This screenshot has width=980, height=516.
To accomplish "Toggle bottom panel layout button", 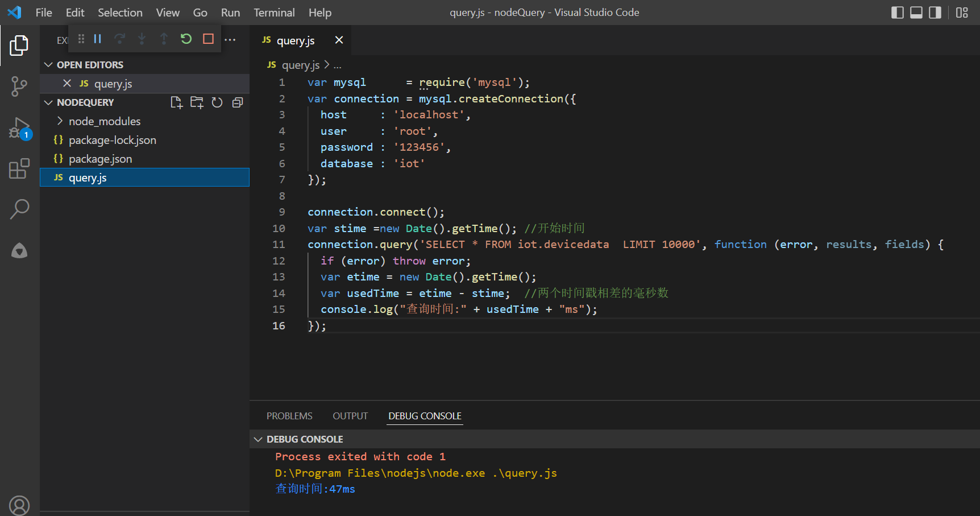I will [916, 13].
